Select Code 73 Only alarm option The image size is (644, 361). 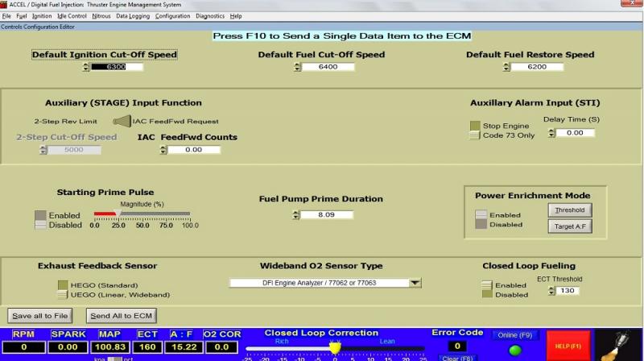(x=475, y=135)
